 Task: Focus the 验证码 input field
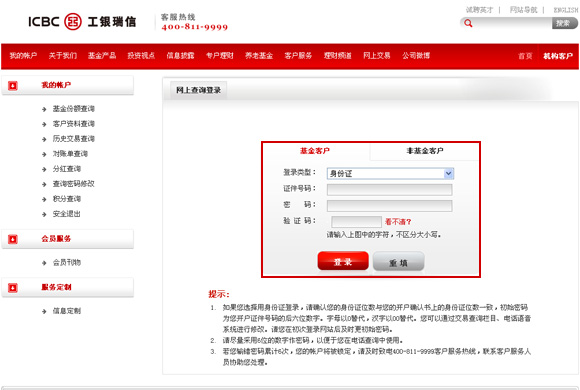356,222
